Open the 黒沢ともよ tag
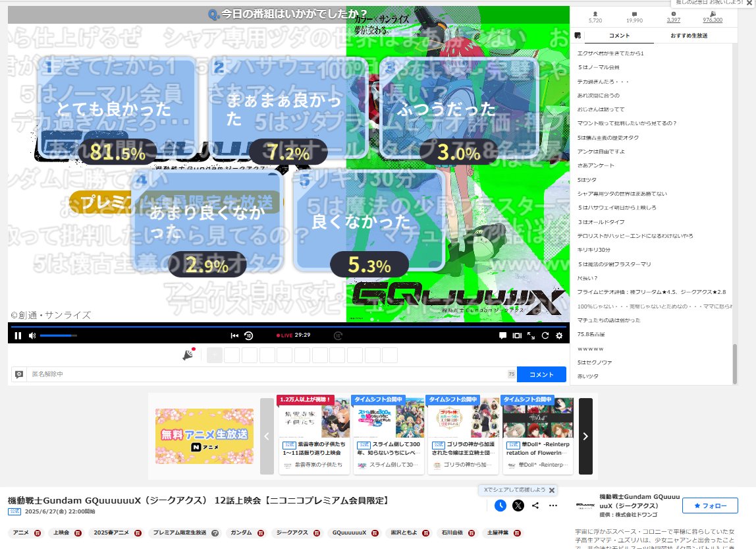Screen dimensions: 756x549 coord(404,533)
